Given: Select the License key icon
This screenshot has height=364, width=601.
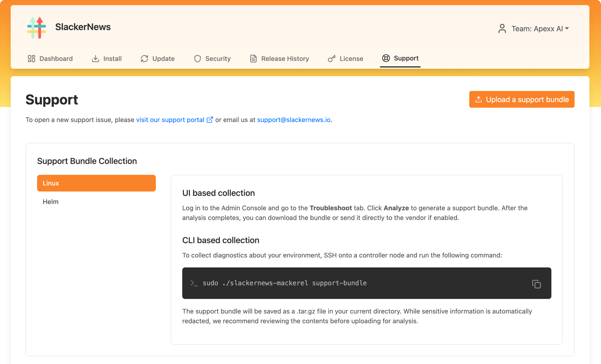Looking at the screenshot, I should (331, 59).
